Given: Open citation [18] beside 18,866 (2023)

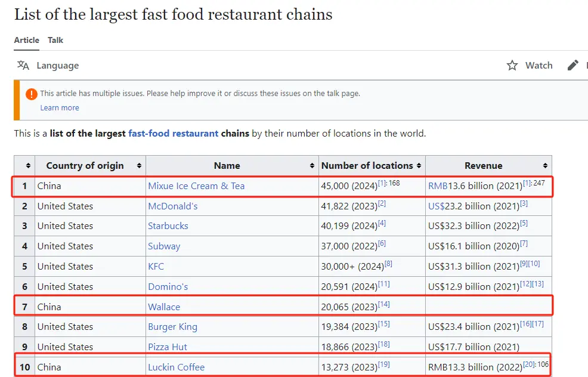Looking at the screenshot, I should tap(383, 344).
